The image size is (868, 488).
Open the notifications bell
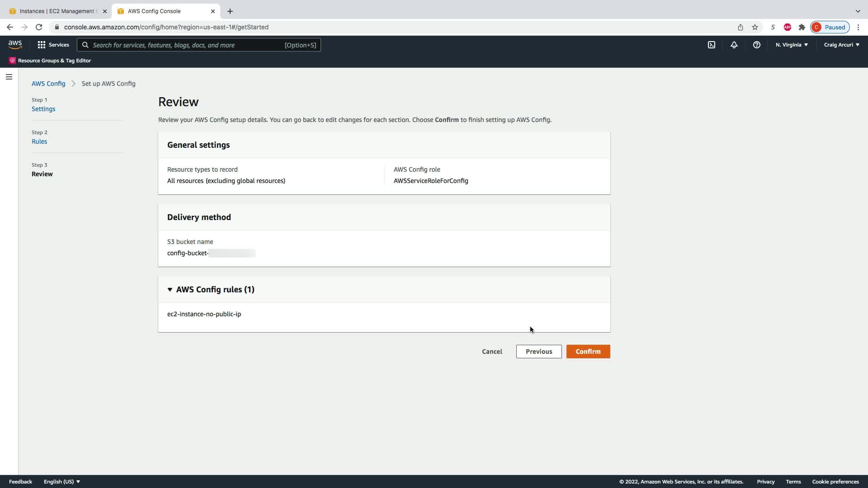(x=734, y=45)
